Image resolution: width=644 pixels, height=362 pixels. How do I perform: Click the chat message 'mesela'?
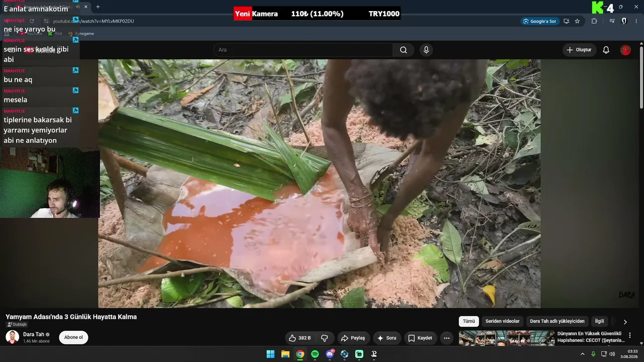(16, 100)
